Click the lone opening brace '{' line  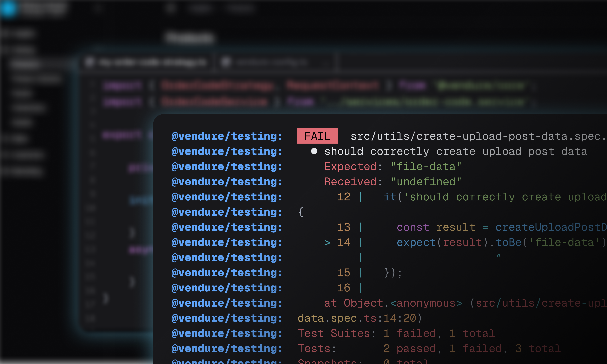301,212
